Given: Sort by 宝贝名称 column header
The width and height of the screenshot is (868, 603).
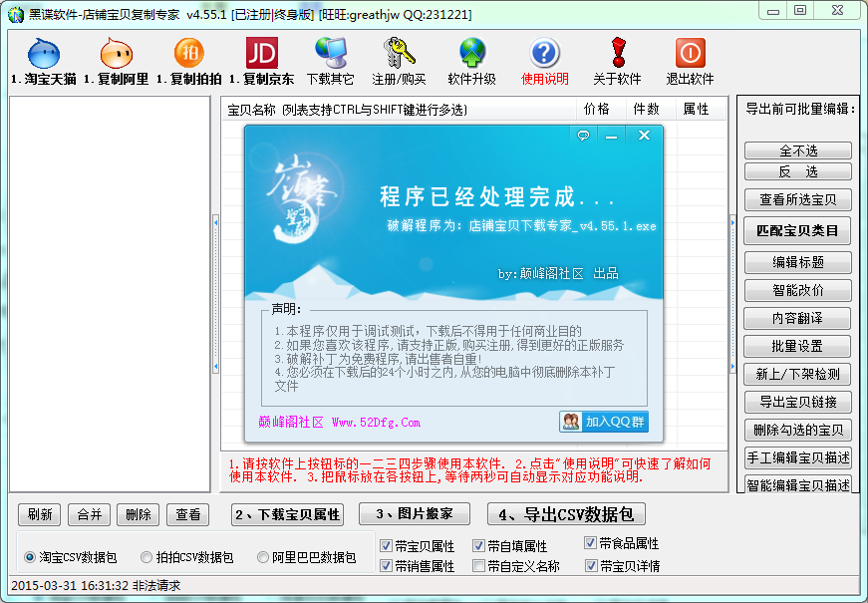Looking at the screenshot, I should click(400, 110).
